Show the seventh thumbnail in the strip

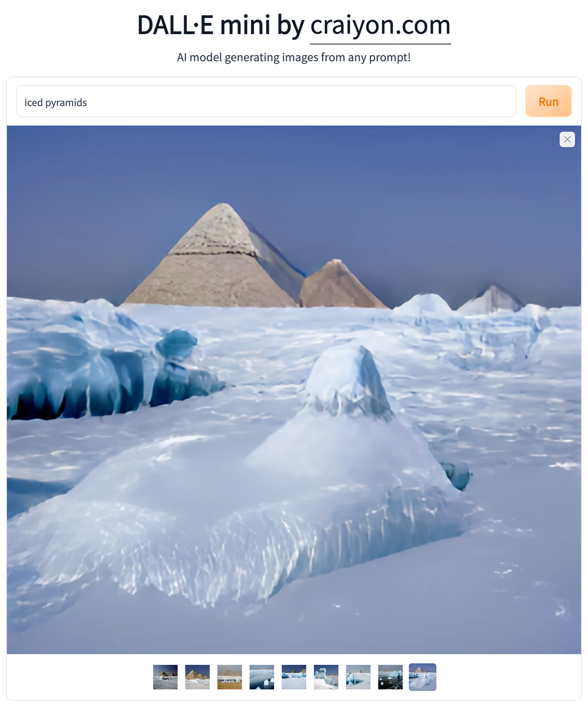[x=358, y=677]
